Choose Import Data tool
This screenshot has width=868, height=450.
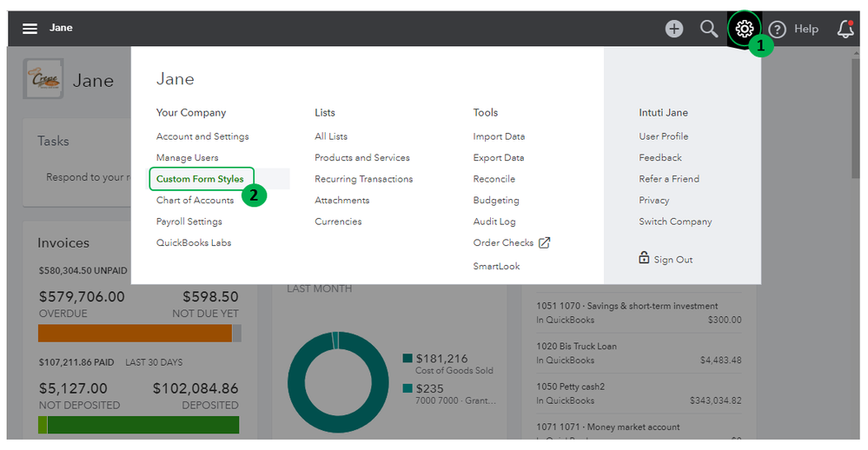(x=499, y=136)
